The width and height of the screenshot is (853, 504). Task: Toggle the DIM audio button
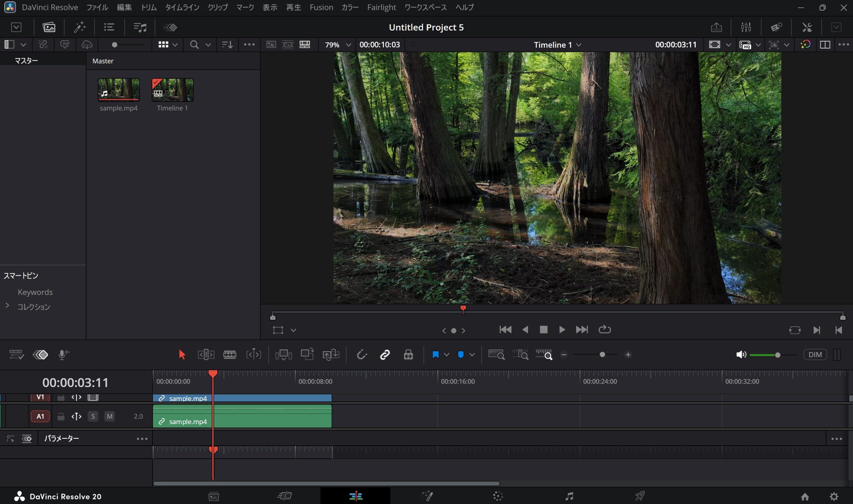pyautogui.click(x=815, y=354)
